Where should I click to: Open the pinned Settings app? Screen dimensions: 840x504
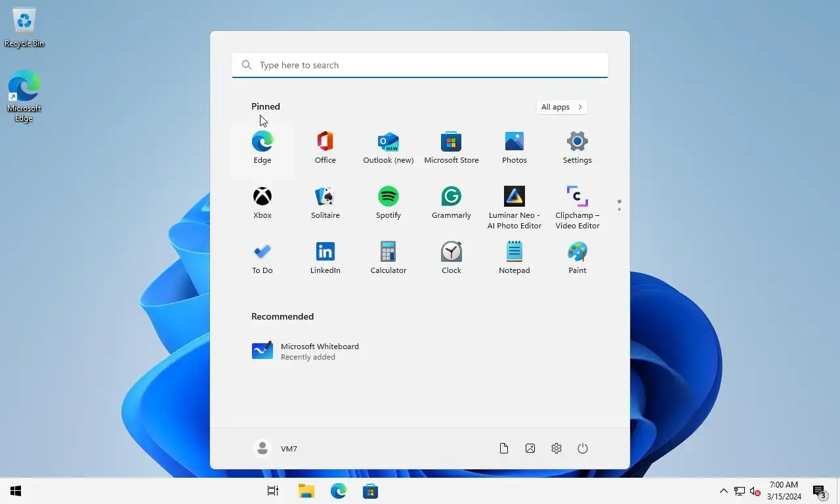pyautogui.click(x=577, y=148)
